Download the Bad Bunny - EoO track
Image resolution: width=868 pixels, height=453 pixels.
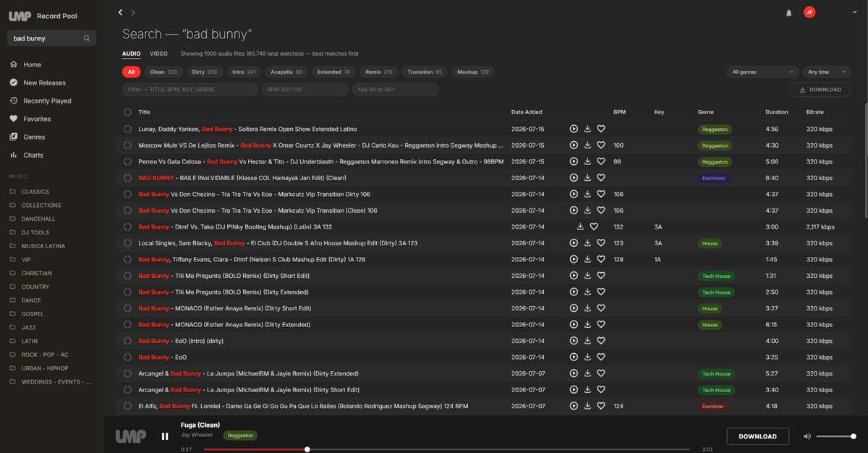(587, 357)
